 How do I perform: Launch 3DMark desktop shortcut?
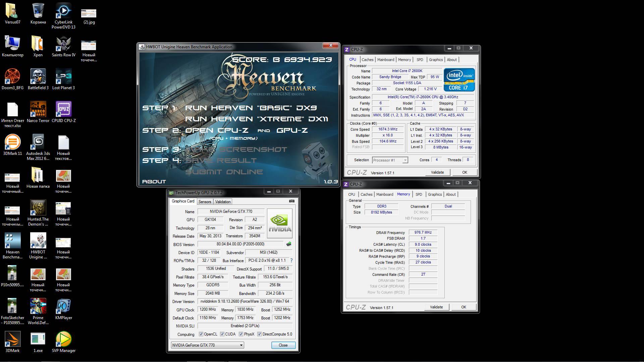click(12, 342)
